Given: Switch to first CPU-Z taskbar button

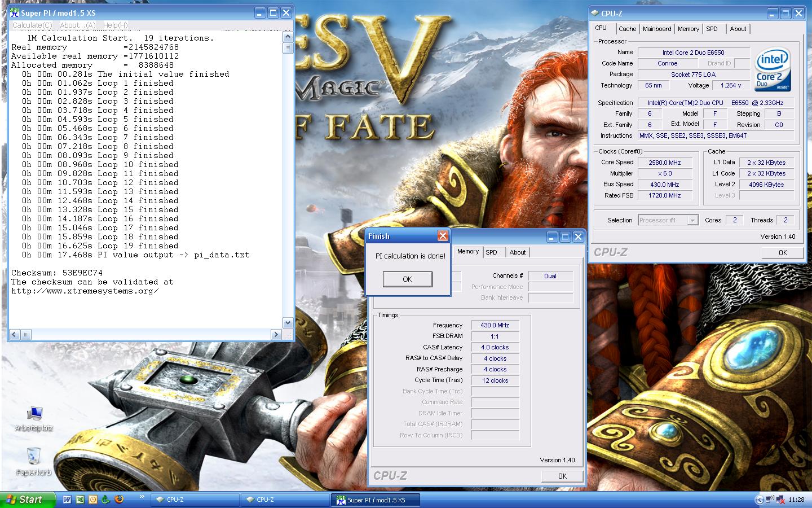Looking at the screenshot, I should point(196,500).
